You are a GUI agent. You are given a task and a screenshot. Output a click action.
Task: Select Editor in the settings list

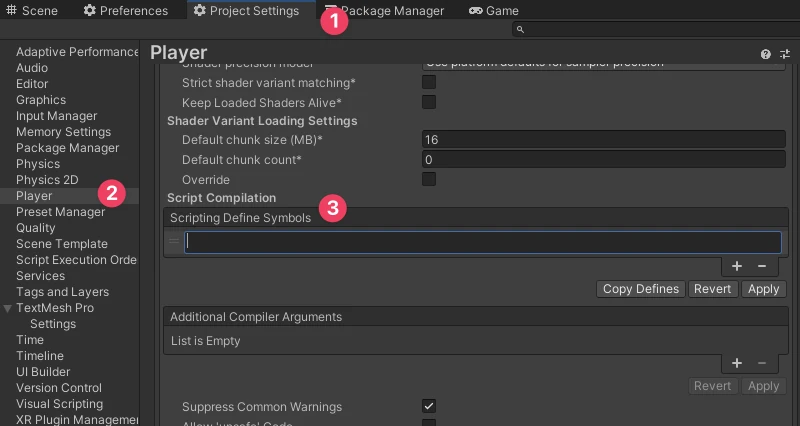[x=32, y=84]
